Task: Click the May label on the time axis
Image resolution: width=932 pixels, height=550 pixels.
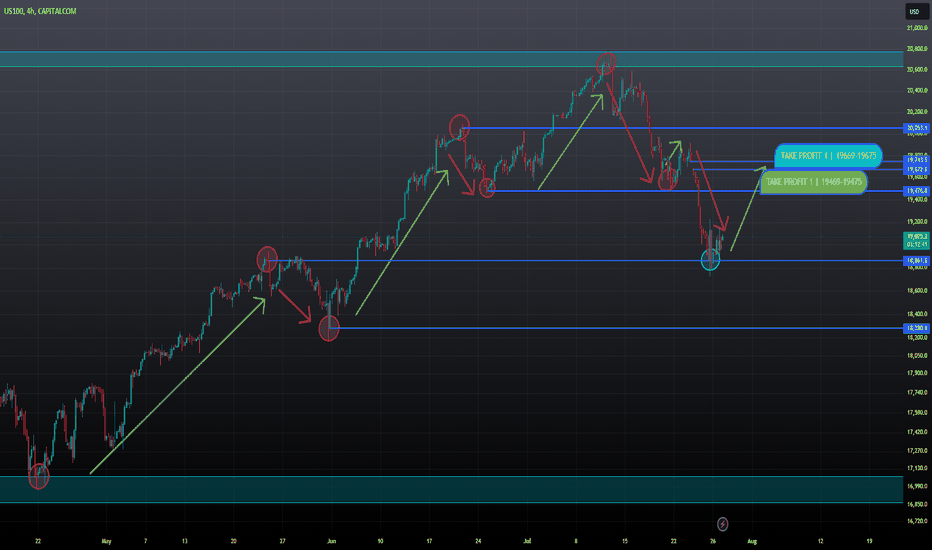Action: coord(106,541)
